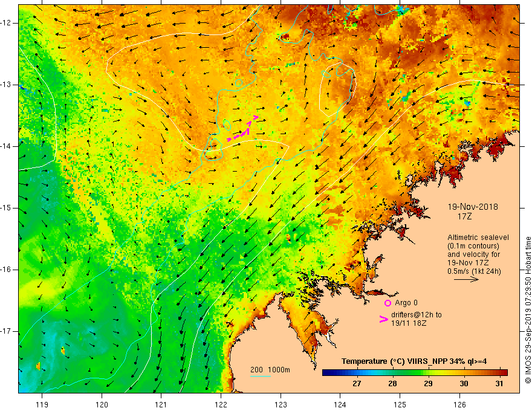The height and width of the screenshot is (411, 532).
Task: Click longitude axis label 122
Action: pyautogui.click(x=221, y=404)
